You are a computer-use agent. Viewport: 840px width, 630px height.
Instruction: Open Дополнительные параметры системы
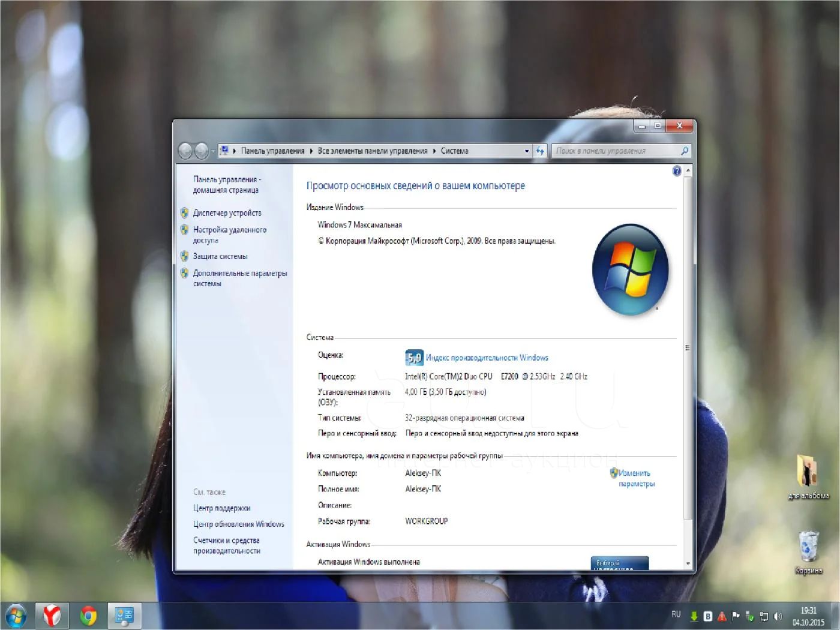[x=240, y=278]
